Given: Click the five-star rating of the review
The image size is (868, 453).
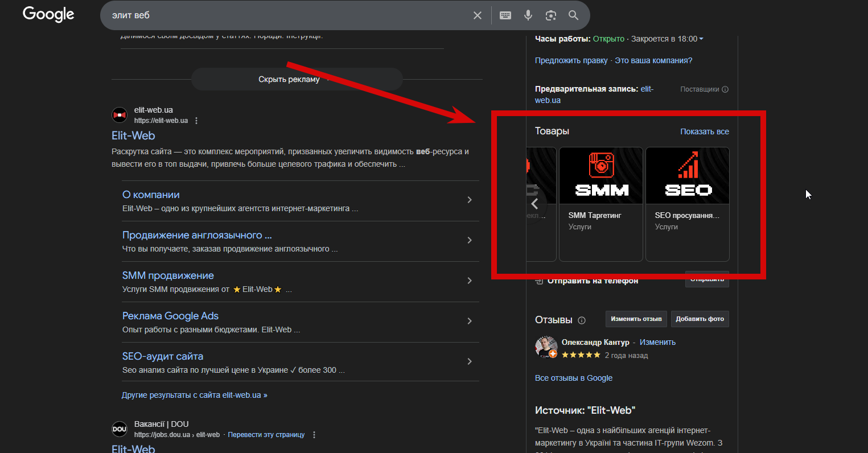Looking at the screenshot, I should (581, 355).
